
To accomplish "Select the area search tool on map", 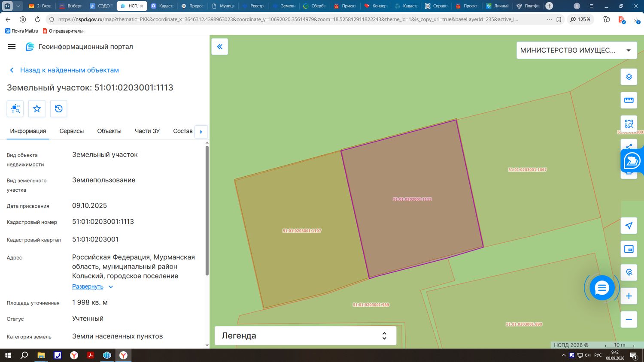I will coord(629,124).
